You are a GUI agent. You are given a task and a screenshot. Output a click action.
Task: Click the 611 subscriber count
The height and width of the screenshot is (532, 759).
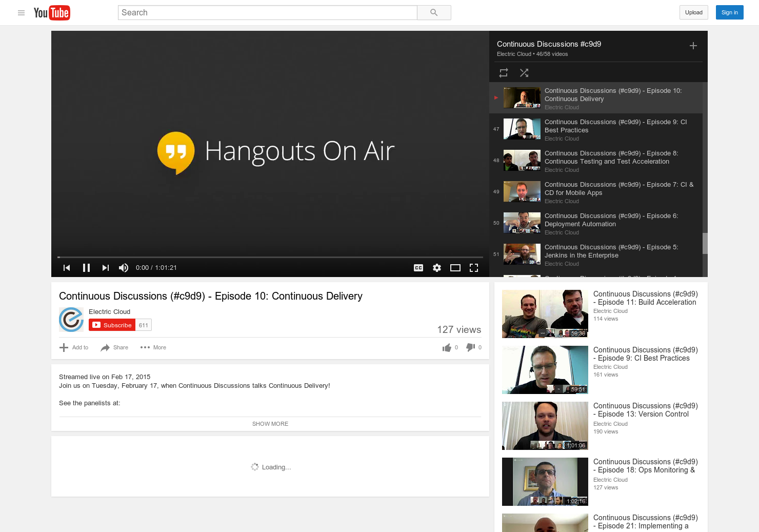pos(144,325)
